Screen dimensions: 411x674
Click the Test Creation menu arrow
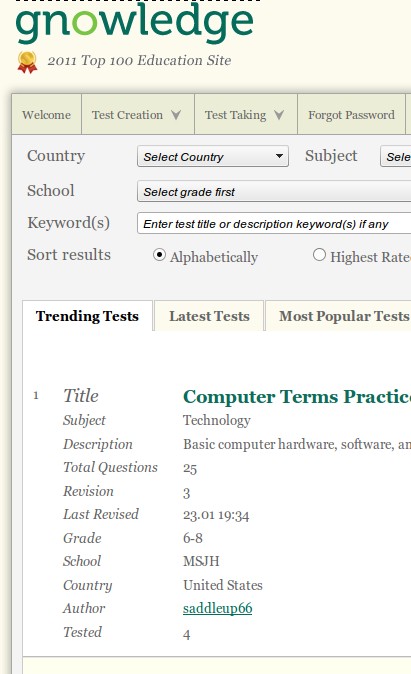pyautogui.click(x=176, y=115)
